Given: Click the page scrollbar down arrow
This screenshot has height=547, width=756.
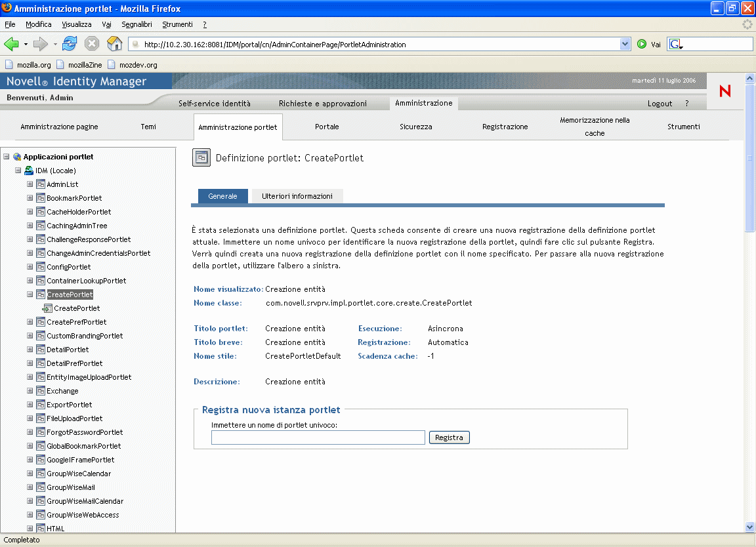Looking at the screenshot, I should (x=749, y=527).
